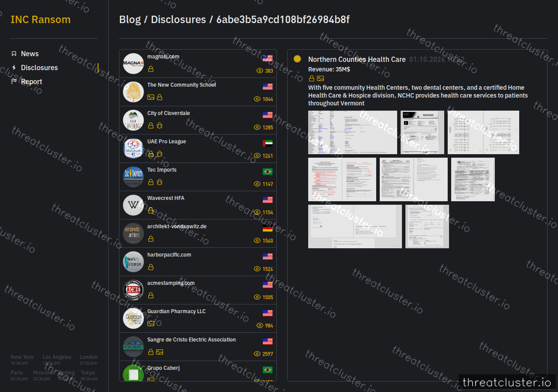Click the lock icon under magnals.com
Viewport: 558px width, 392px height.
[x=151, y=69]
